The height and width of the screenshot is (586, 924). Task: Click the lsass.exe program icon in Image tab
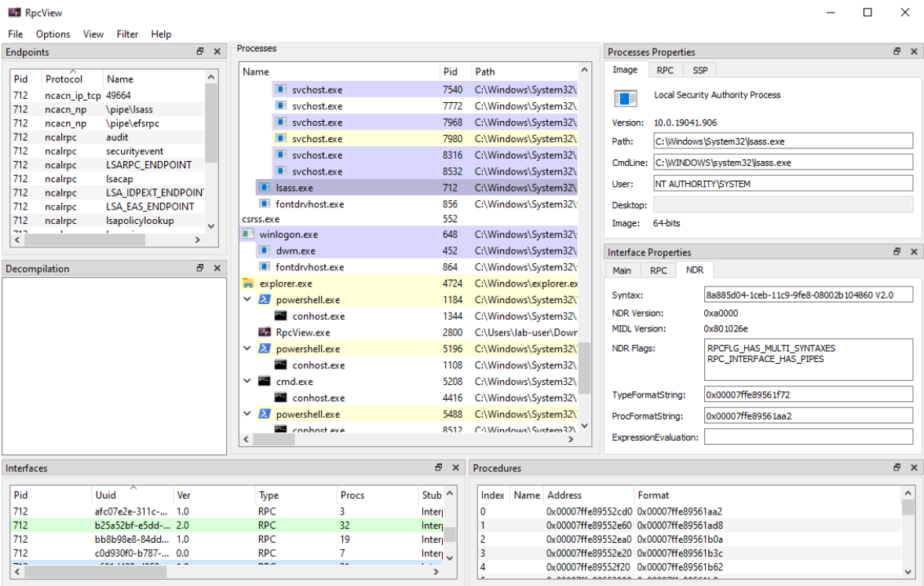(626, 98)
